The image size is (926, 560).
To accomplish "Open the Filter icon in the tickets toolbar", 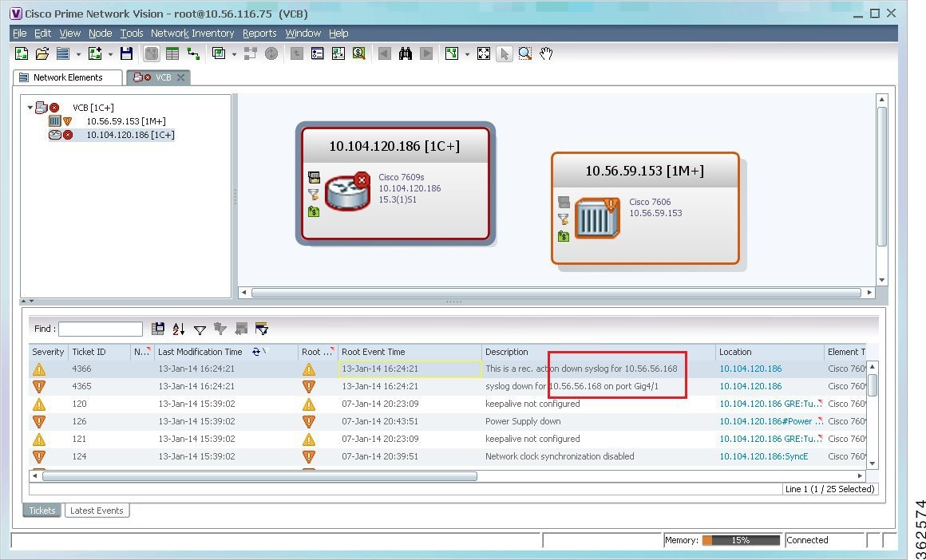I will pos(200,329).
